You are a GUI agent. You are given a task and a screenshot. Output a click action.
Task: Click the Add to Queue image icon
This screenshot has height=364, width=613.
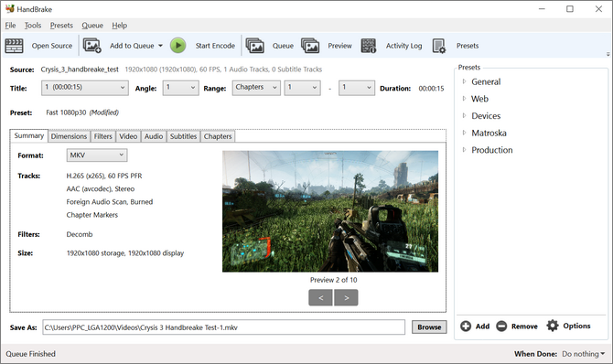click(91, 46)
